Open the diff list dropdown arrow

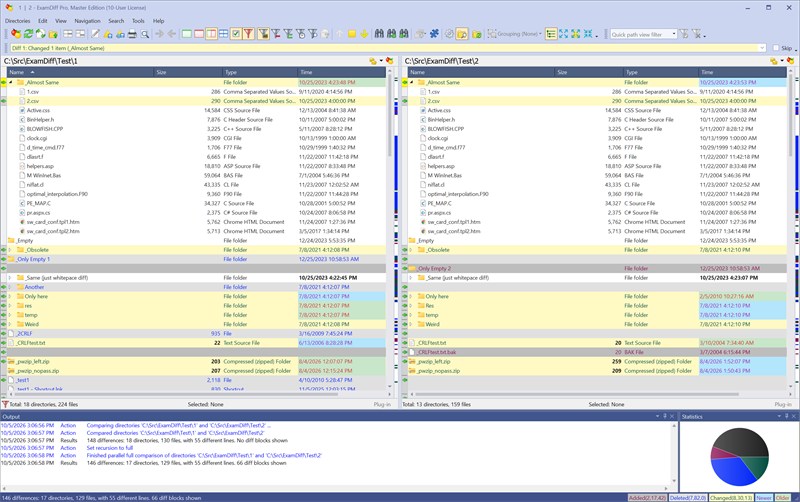[x=763, y=48]
